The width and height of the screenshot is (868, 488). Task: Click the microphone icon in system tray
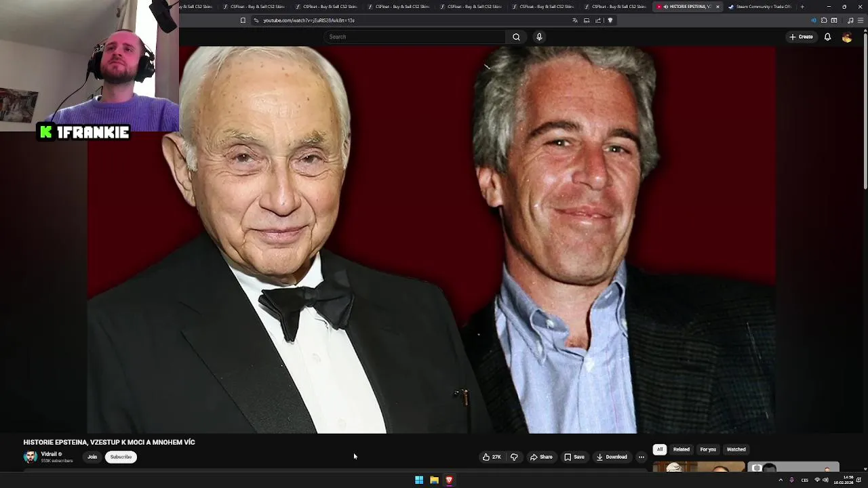point(791,480)
